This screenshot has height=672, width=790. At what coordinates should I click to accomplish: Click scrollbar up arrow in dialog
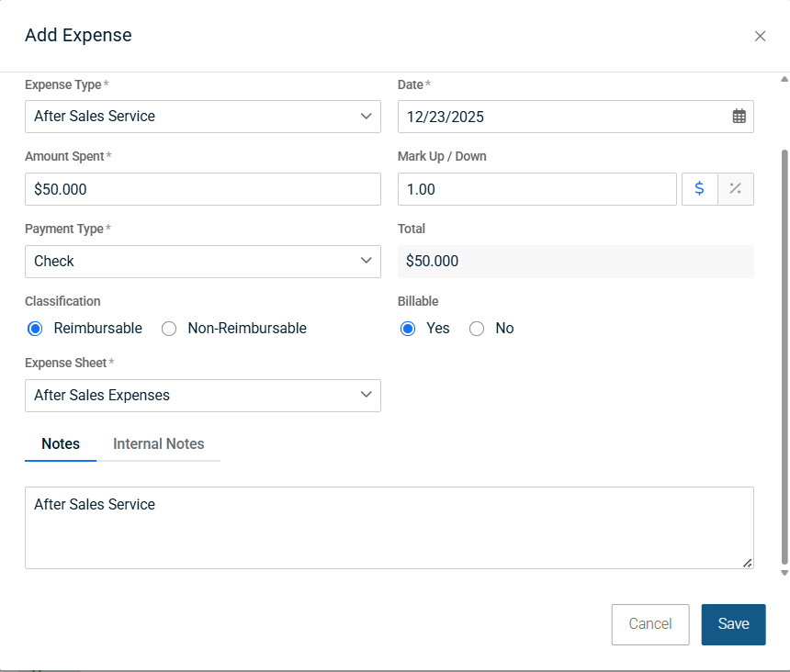click(784, 80)
